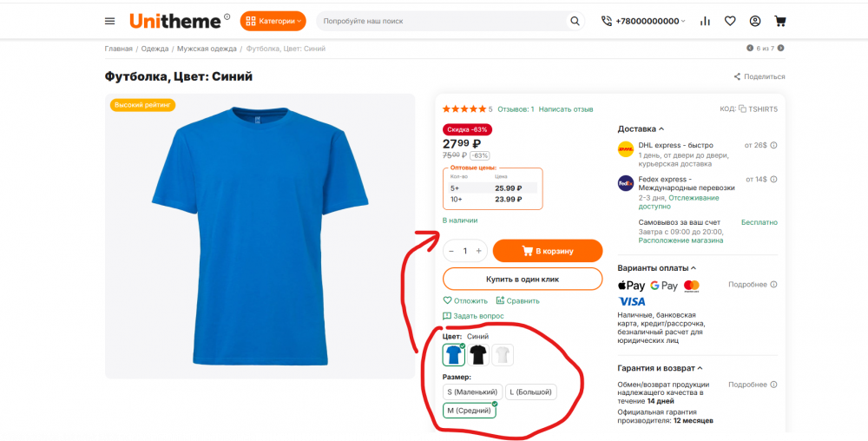Viewport: 868px width, 441px height.
Task: Choose the black t-shirt color swatch
Action: pos(478,354)
